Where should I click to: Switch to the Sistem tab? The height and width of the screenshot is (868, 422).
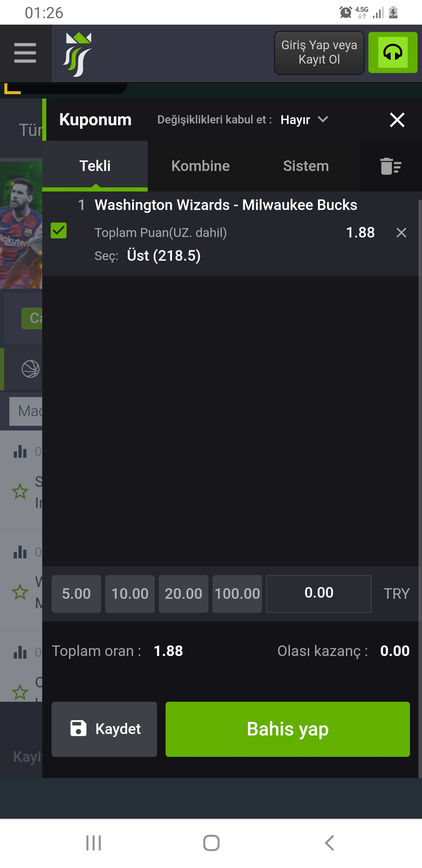[x=306, y=166]
